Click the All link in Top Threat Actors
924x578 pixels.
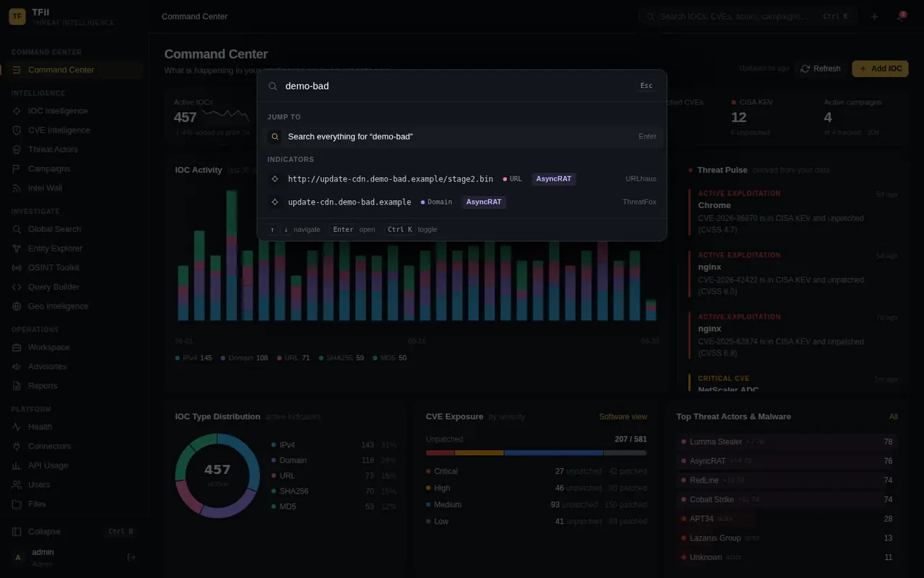(x=893, y=417)
